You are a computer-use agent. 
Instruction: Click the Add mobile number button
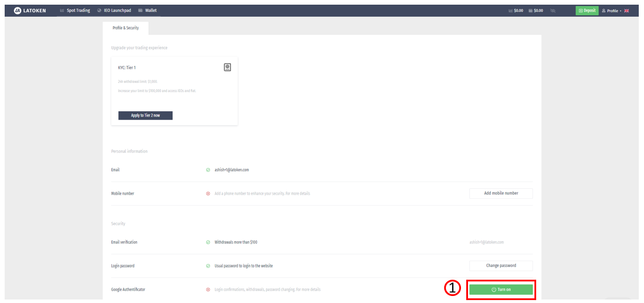coord(501,193)
